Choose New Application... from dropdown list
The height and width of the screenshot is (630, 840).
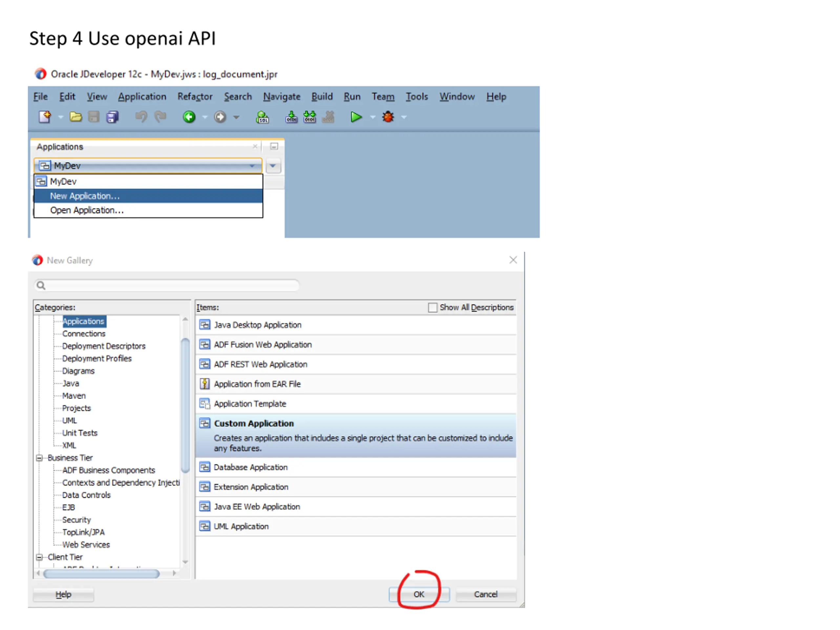[85, 196]
